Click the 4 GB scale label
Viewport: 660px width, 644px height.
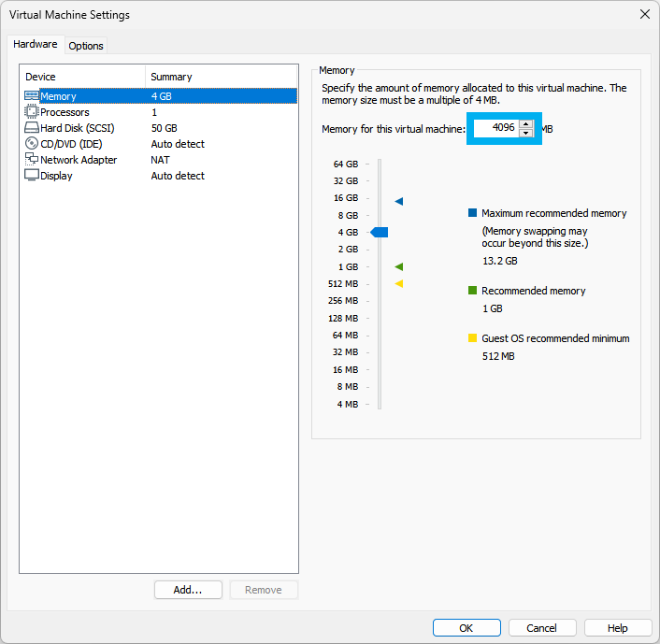(x=348, y=233)
